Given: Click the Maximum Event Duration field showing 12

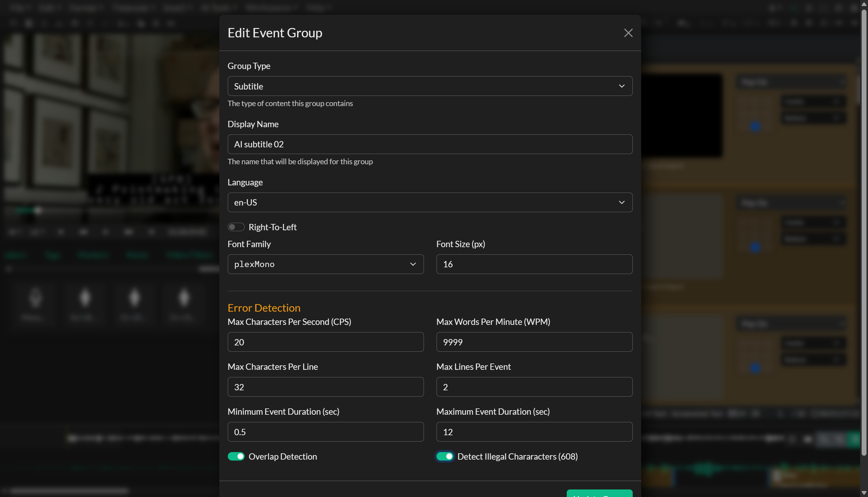Looking at the screenshot, I should point(534,432).
